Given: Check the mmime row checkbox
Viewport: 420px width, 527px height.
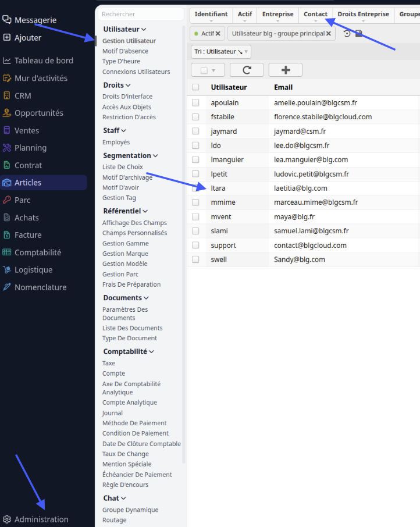Looking at the screenshot, I should point(195,202).
